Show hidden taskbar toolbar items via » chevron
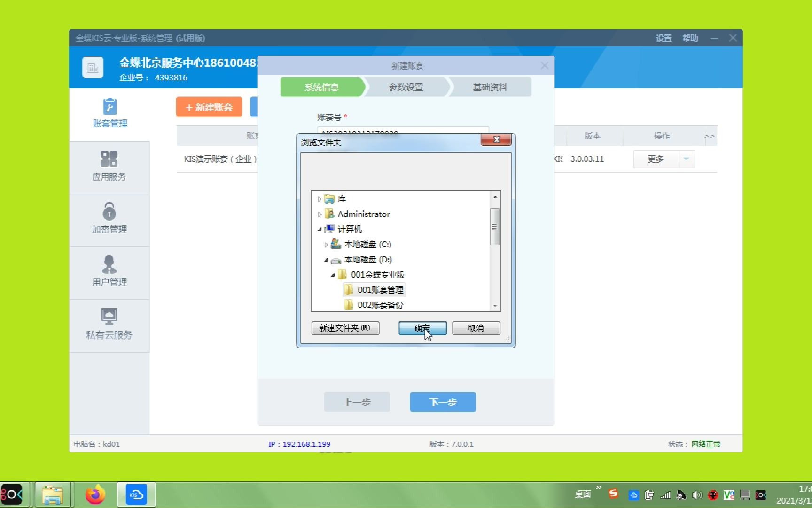This screenshot has width=812, height=508. coord(599,488)
